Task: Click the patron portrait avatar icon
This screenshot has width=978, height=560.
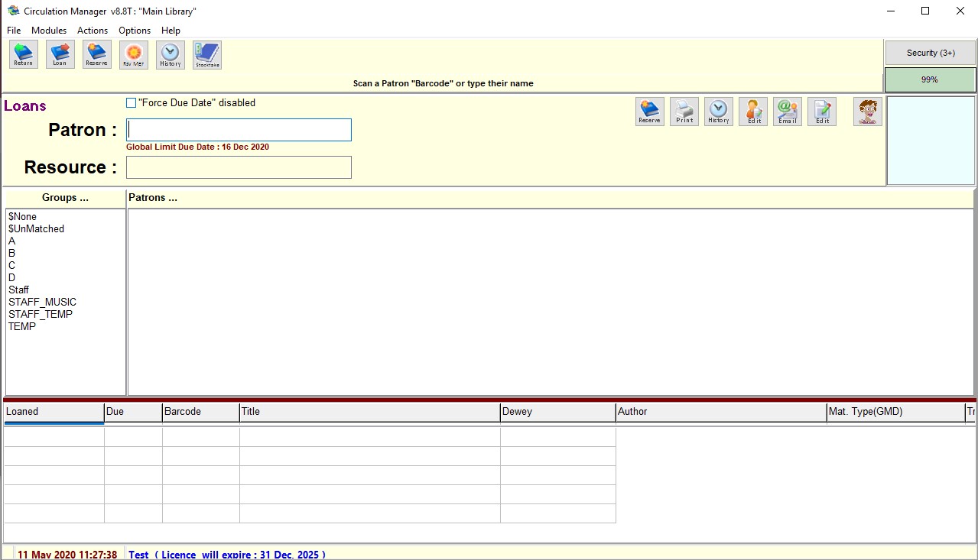Action: tap(866, 111)
